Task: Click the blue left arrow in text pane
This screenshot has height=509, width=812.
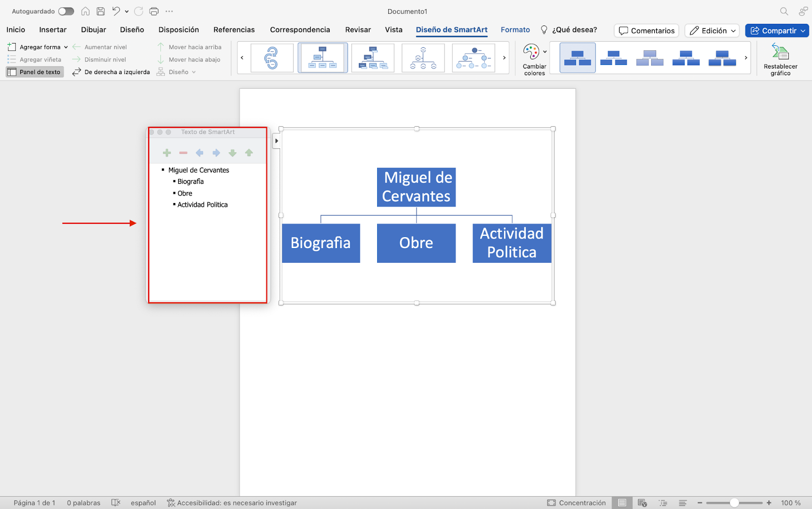Action: pyautogui.click(x=199, y=153)
